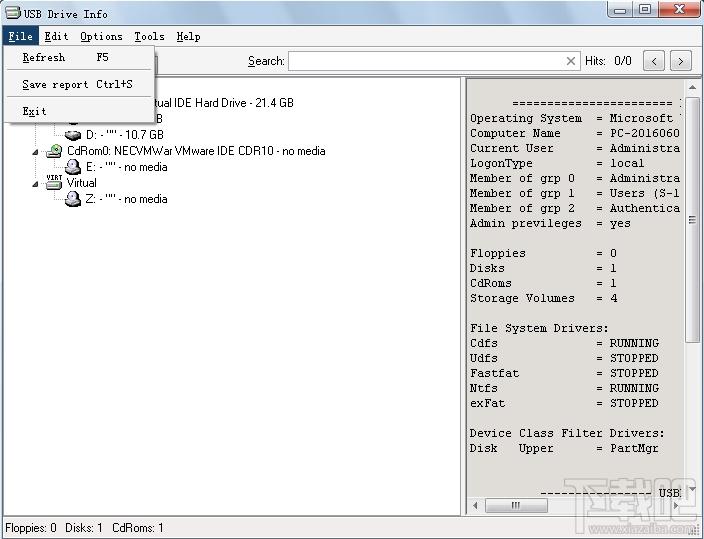
Task: Click Floppies: 0 in status bar
Action: click(31, 528)
